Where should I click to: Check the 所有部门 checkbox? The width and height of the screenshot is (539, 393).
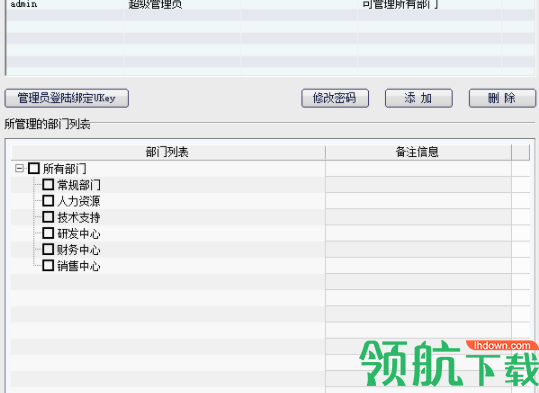click(34, 168)
